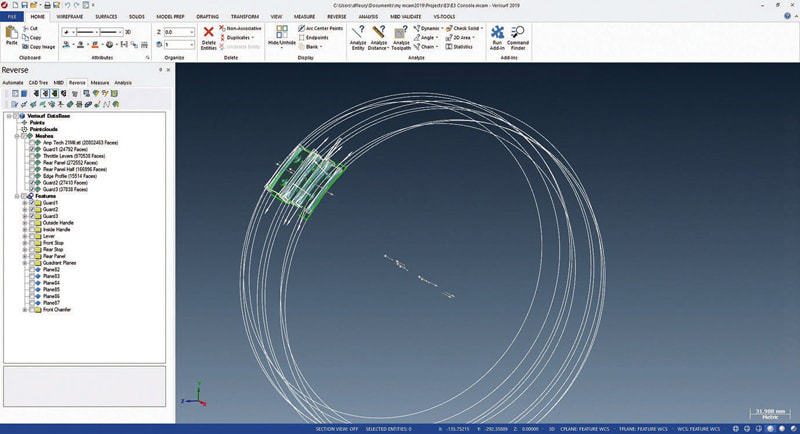Open the level number dropdown in Organize
Screen dimensions: 800x434
tap(192, 45)
